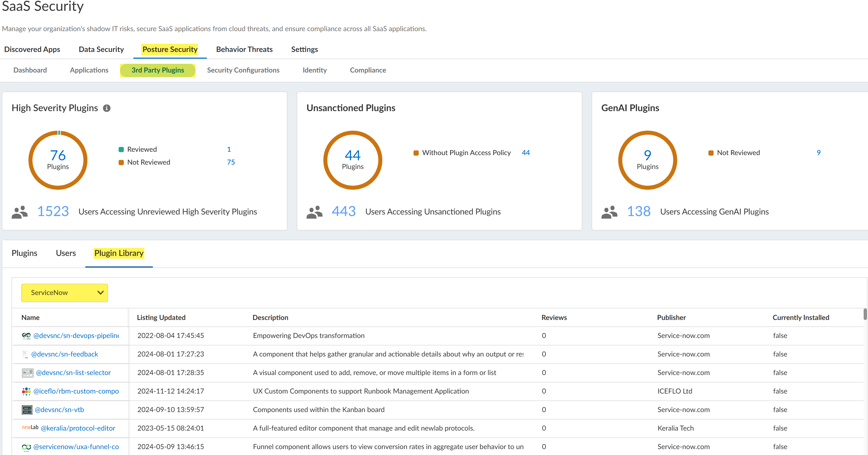The image size is (868, 455).
Task: Click the iceflo rbm-custom-compo plugin icon
Action: [x=26, y=391]
